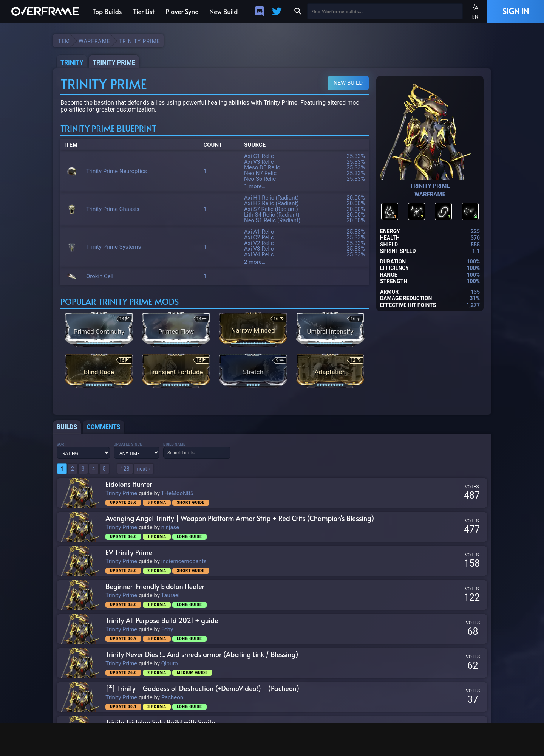Select Trinity Prime third ability icon

pos(443,211)
